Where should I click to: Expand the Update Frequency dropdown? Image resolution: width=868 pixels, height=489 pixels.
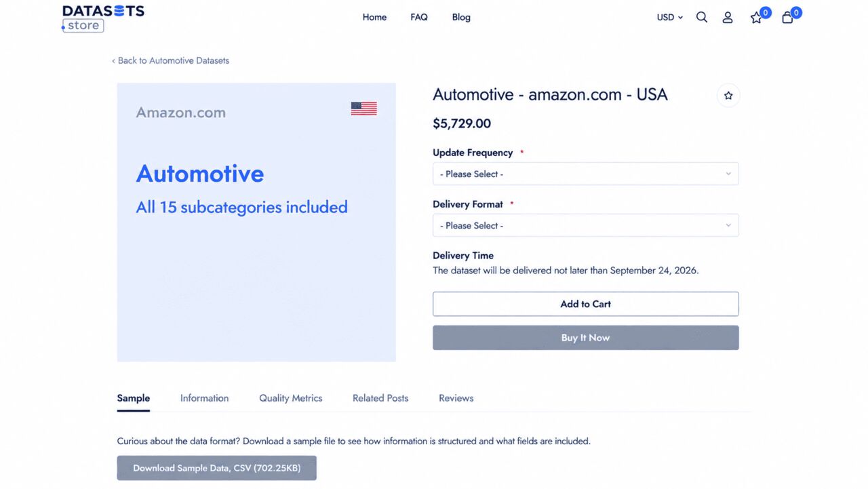[585, 174]
